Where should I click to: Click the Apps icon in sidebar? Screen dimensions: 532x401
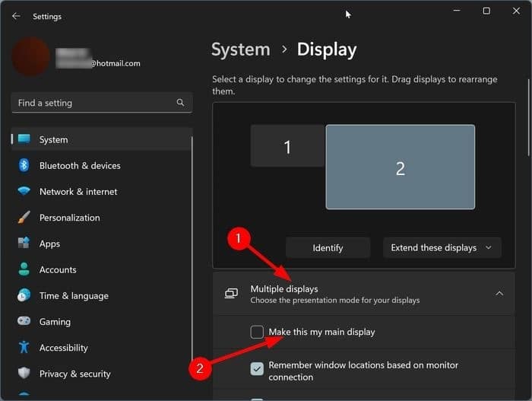tap(24, 243)
